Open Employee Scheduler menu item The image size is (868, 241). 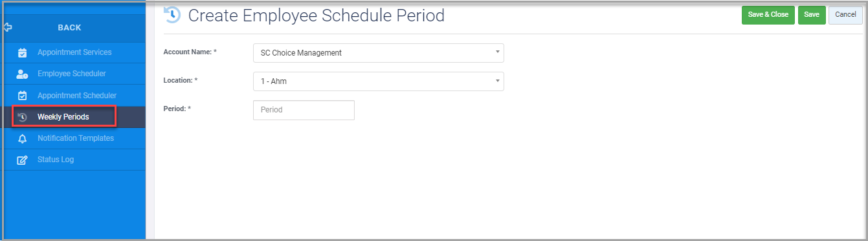point(72,74)
